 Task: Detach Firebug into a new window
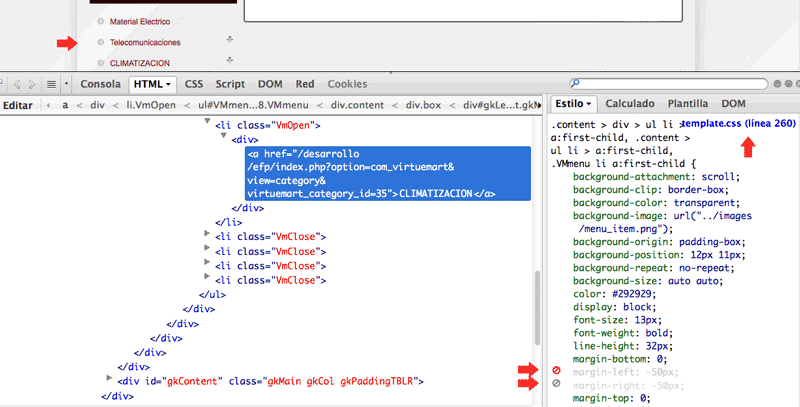789,84
